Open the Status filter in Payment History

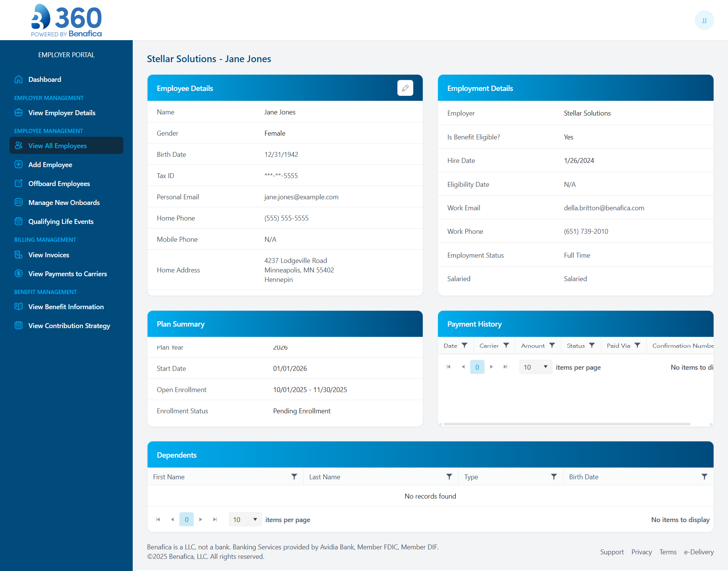[592, 345]
